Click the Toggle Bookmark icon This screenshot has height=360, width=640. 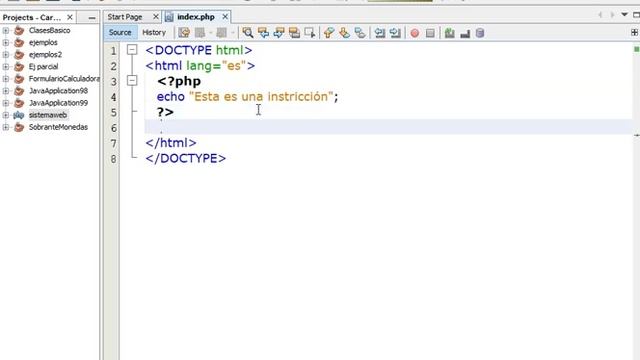360,33
